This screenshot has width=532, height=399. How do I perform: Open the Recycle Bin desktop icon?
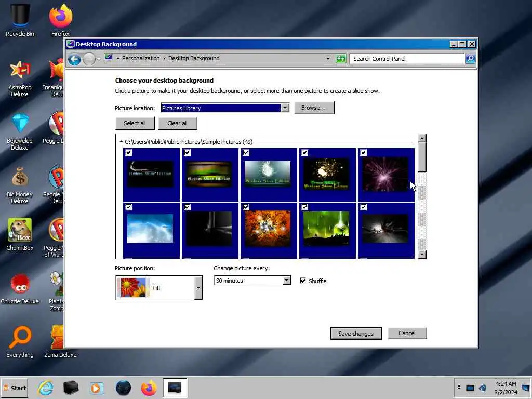tap(20, 20)
